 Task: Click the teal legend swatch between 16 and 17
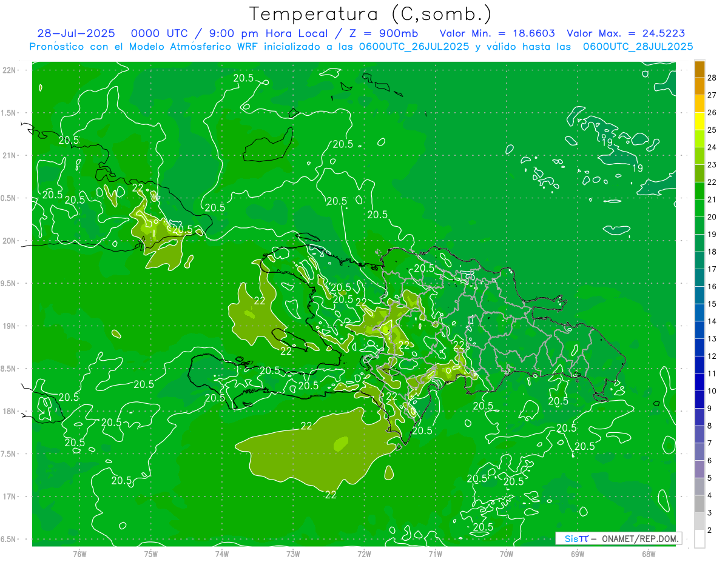coord(699,278)
